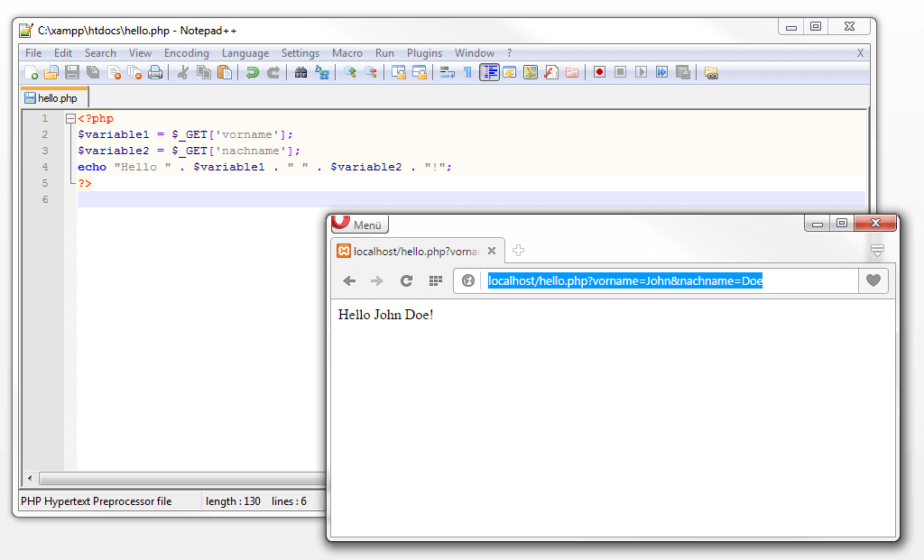
Task: Show all characters with the pilcrow icon
Action: (x=467, y=72)
